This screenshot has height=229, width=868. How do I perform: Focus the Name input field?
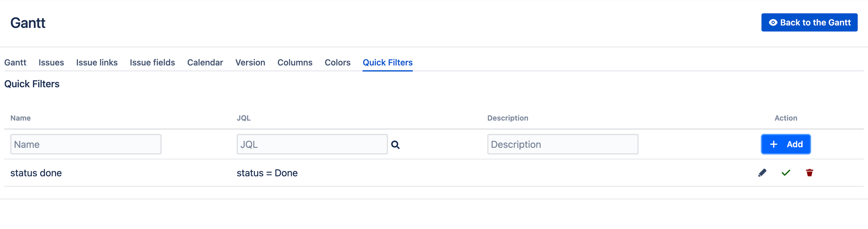point(86,144)
